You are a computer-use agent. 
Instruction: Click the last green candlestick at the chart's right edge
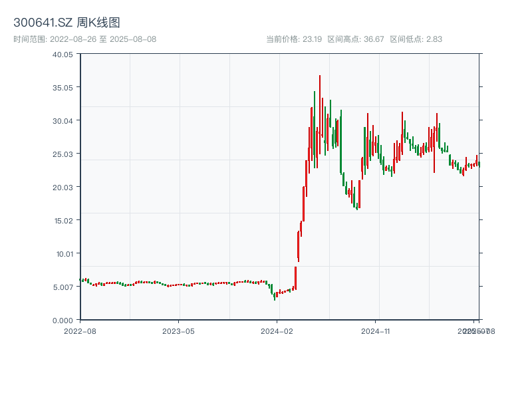[479, 164]
